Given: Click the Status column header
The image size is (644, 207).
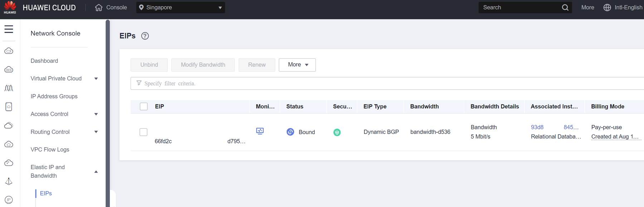Looking at the screenshot, I should click(295, 107).
